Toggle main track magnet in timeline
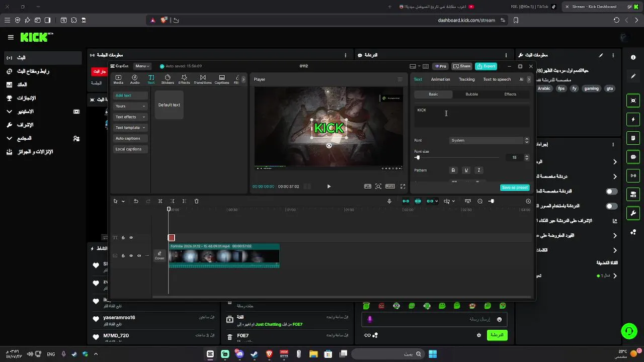The width and height of the screenshot is (644, 362). (x=406, y=201)
